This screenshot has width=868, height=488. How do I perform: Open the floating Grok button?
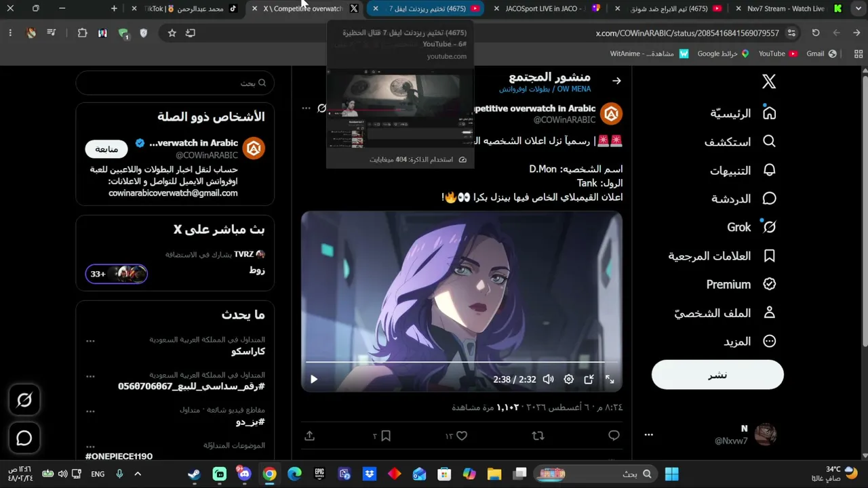24,401
